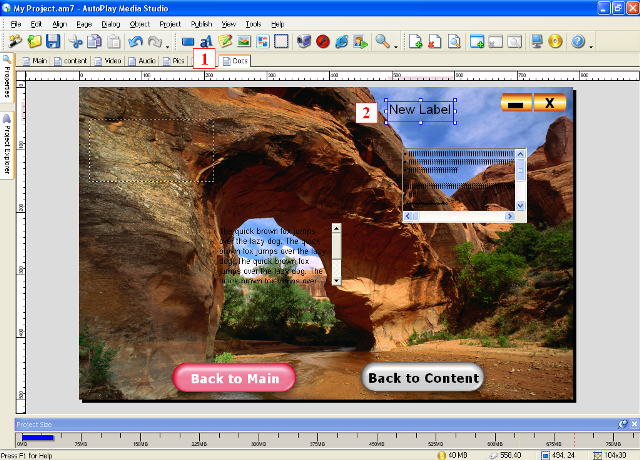640x460 pixels.
Task: Click the Add page icon
Action: 416,42
